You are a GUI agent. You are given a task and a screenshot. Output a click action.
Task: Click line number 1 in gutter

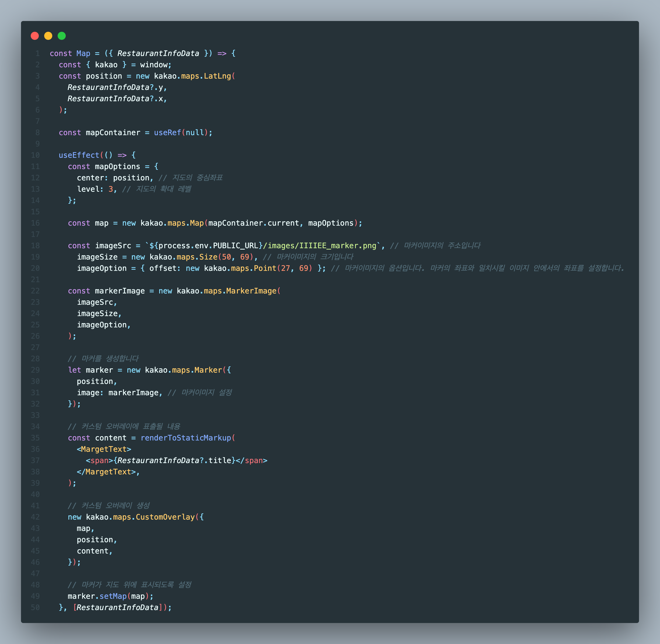pyautogui.click(x=37, y=53)
